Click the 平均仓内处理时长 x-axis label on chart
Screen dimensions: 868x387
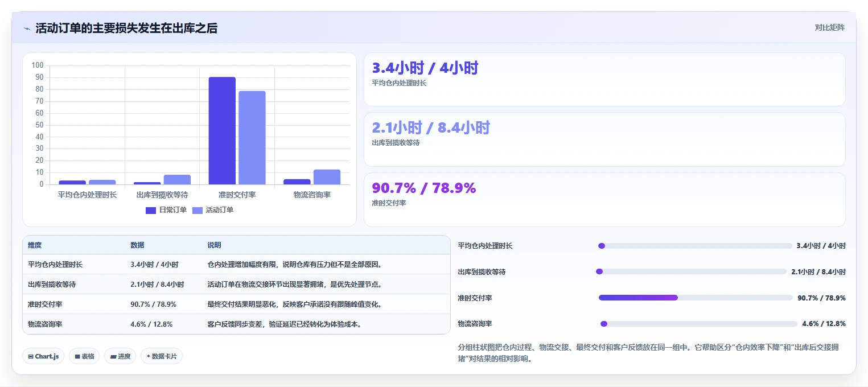[x=87, y=195]
